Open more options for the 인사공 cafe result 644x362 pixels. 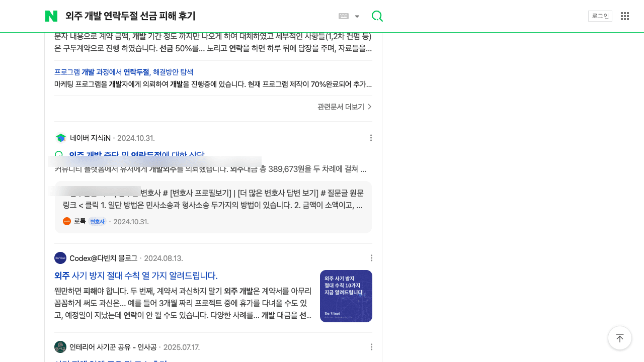[x=371, y=346]
